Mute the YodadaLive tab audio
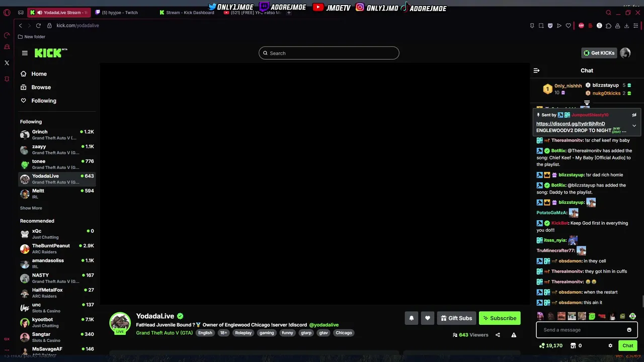 coord(39,13)
